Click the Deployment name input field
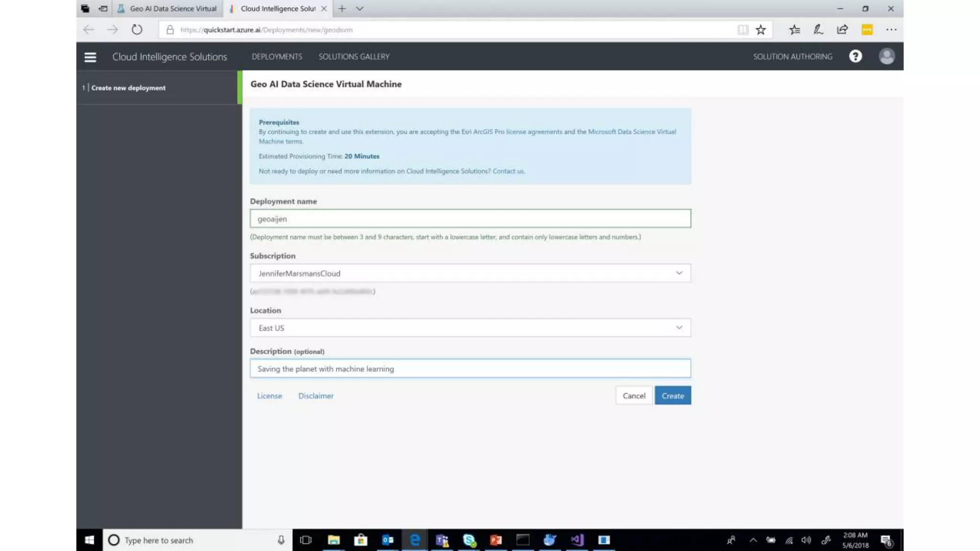980x551 pixels. tap(470, 219)
